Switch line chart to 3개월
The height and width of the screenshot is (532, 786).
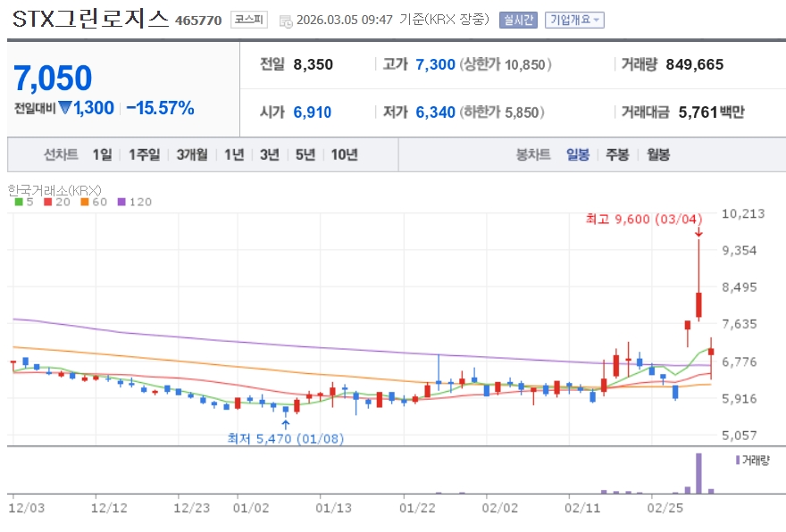192,154
